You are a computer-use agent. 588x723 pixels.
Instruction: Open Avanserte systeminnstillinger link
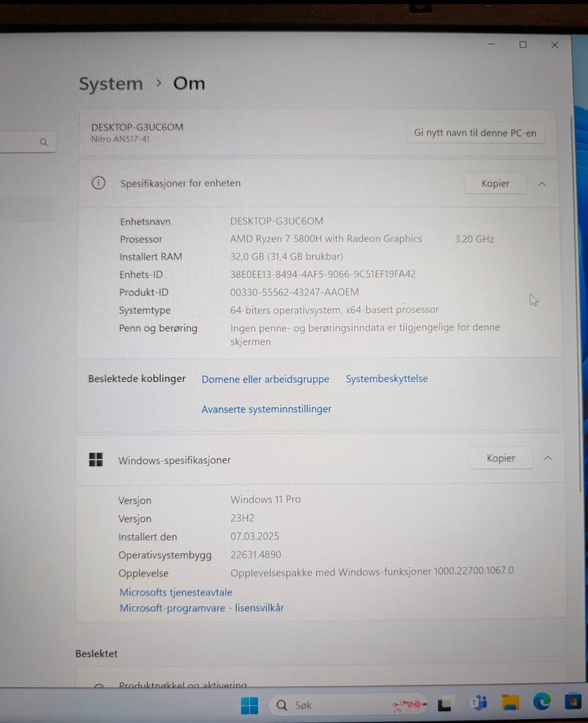click(266, 409)
